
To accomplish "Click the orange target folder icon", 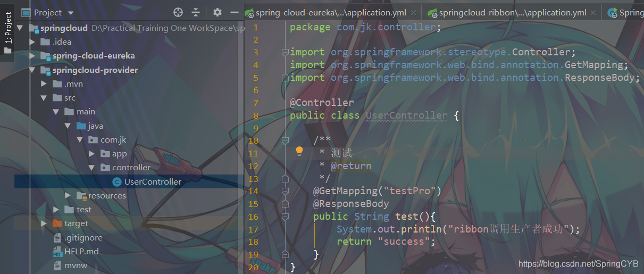I will 57,223.
